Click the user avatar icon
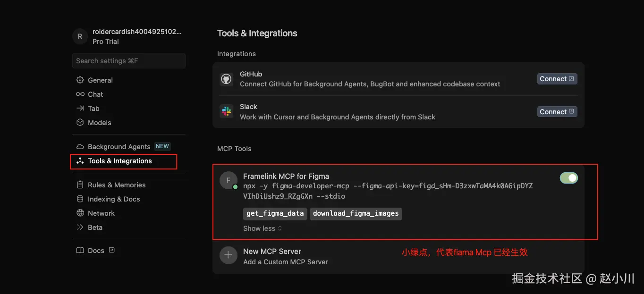This screenshot has height=294, width=644. [80, 36]
